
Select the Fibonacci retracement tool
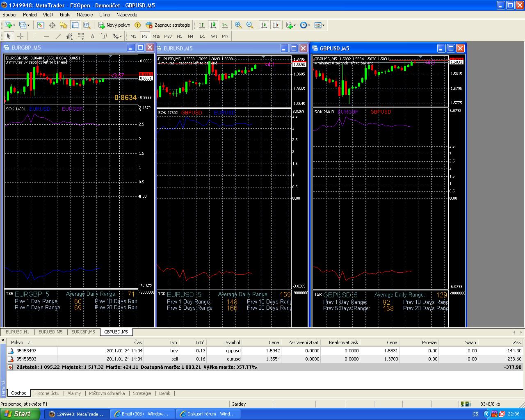click(x=81, y=36)
